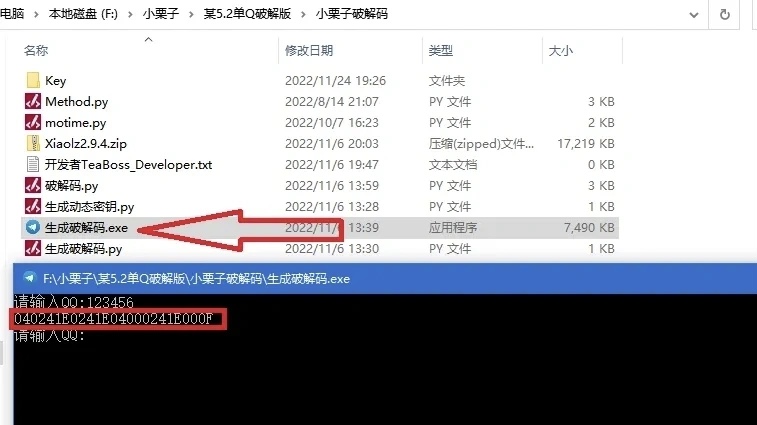757x425 pixels.
Task: Go to 某5.2单Q破解版 in breadcrumb
Action: click(247, 14)
